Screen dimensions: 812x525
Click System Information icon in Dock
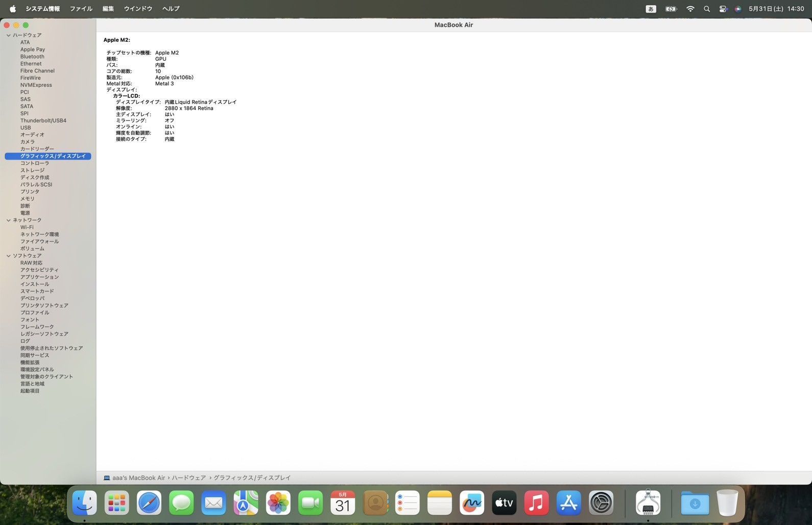point(648,503)
